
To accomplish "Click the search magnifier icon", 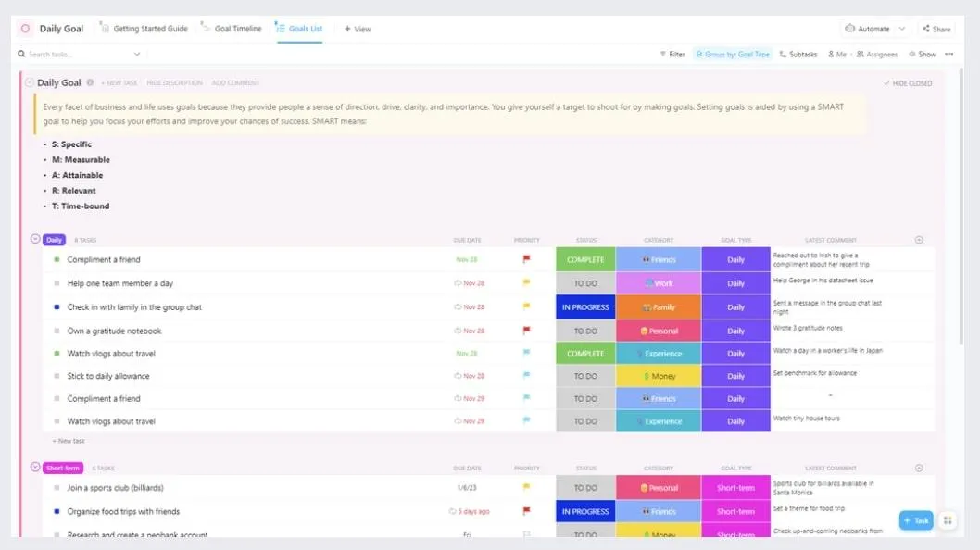I will [21, 55].
